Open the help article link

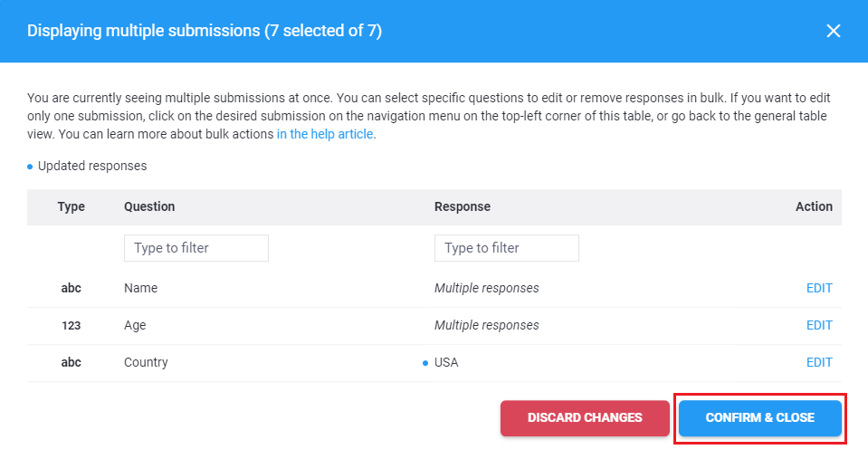click(325, 134)
